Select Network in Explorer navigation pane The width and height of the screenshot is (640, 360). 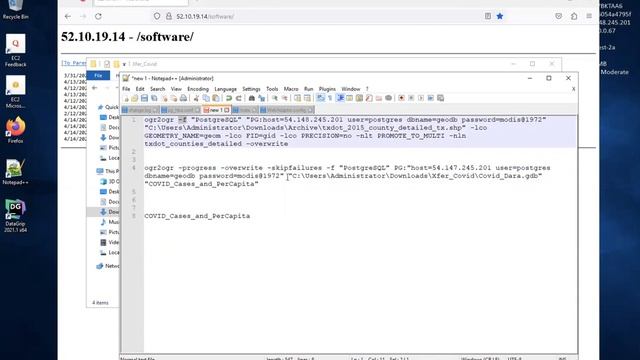coord(108,266)
